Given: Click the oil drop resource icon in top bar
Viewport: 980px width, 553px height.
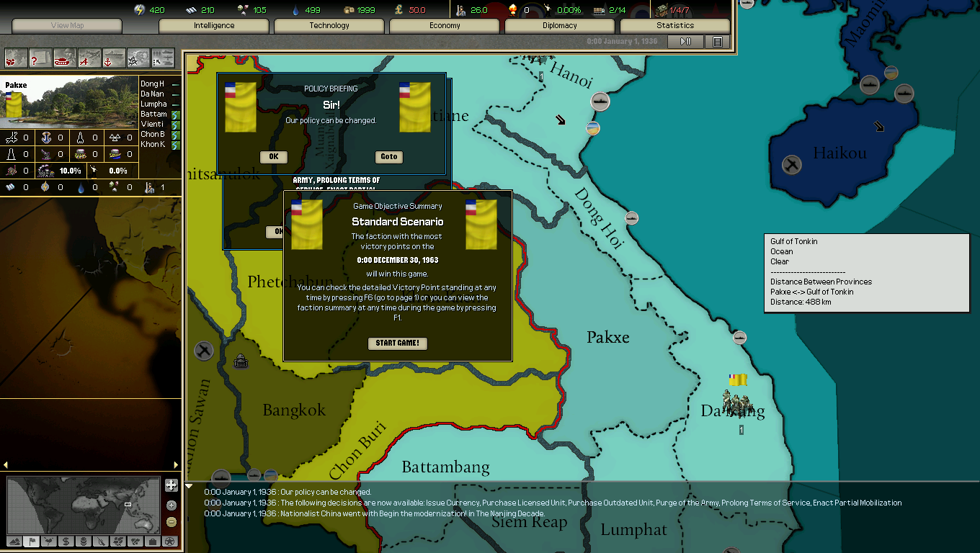Looking at the screenshot, I should click(x=295, y=10).
